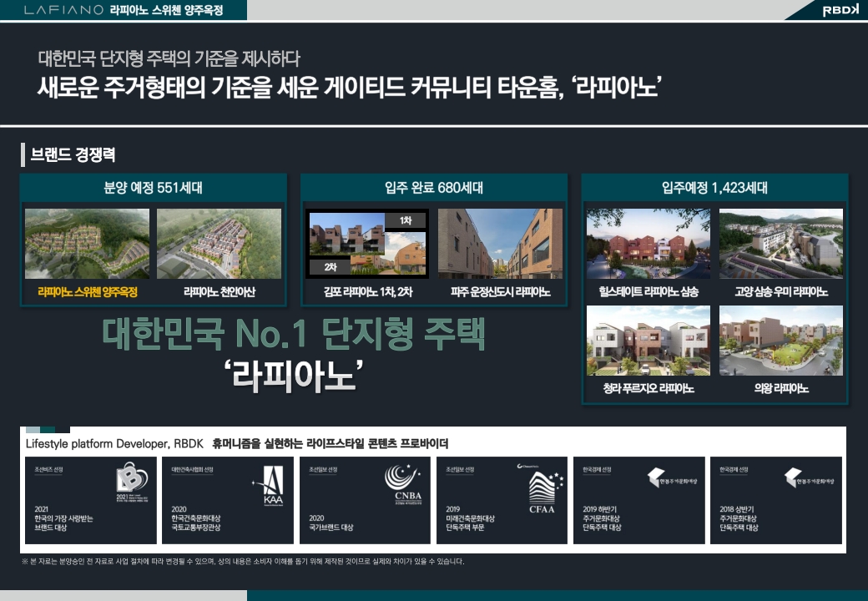This screenshot has width=868, height=601.
Task: Click the caption 고양 삼송 우미 라피아노
Action: click(x=781, y=291)
